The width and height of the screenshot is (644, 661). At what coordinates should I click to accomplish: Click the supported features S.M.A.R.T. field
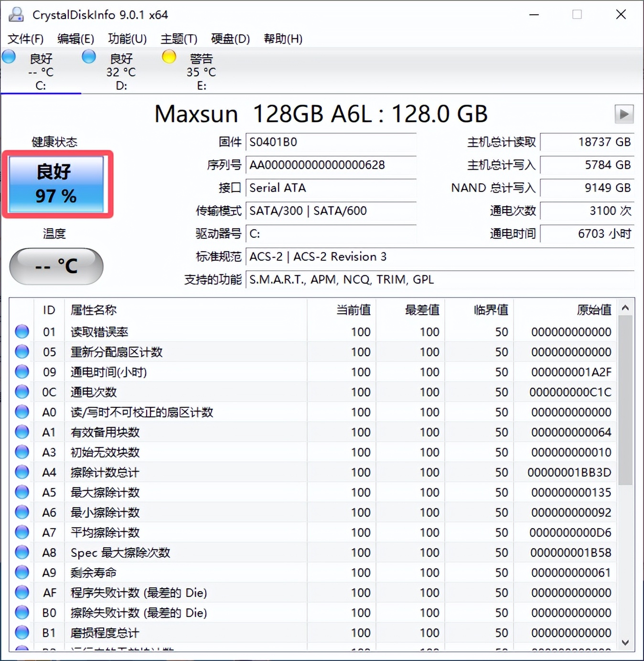[440, 279]
